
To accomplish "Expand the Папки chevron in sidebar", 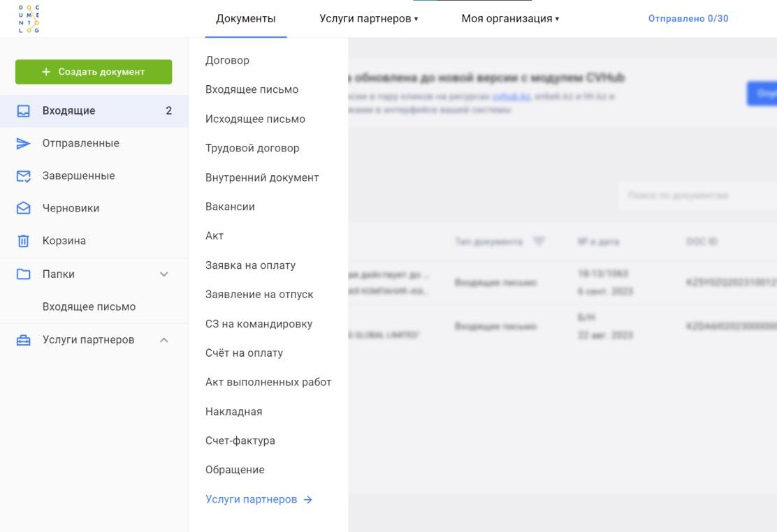I will pyautogui.click(x=164, y=274).
